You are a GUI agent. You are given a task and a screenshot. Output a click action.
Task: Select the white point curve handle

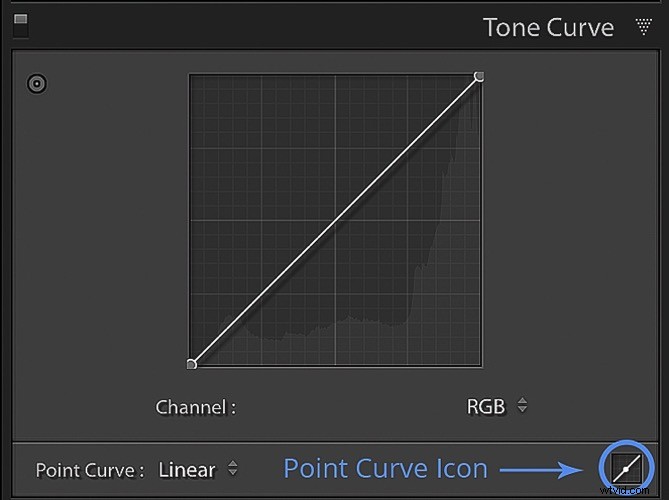[x=479, y=76]
